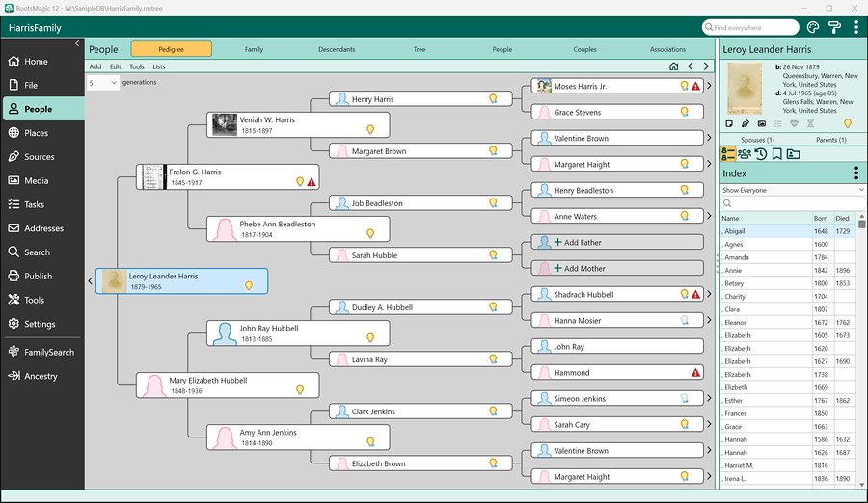The height and width of the screenshot is (503, 868).
Task: Open notes icon for Leroy Leander Harris
Action: (x=729, y=124)
